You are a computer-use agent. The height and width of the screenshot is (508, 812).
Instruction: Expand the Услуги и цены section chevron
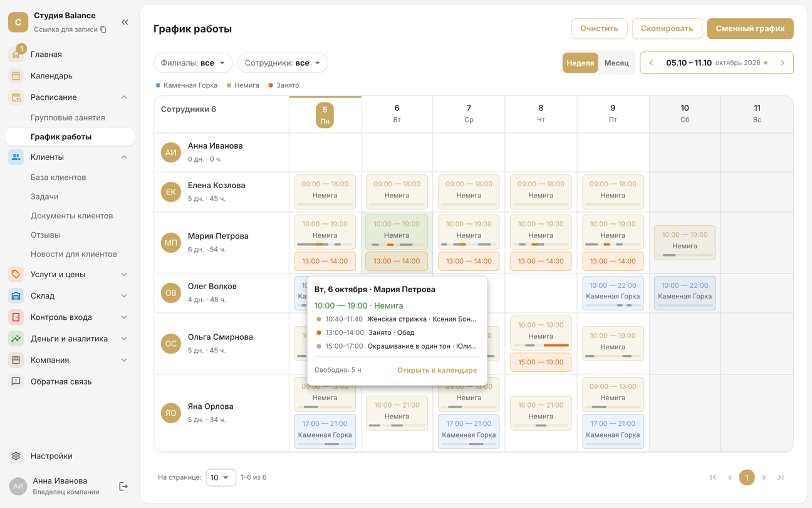(124, 274)
